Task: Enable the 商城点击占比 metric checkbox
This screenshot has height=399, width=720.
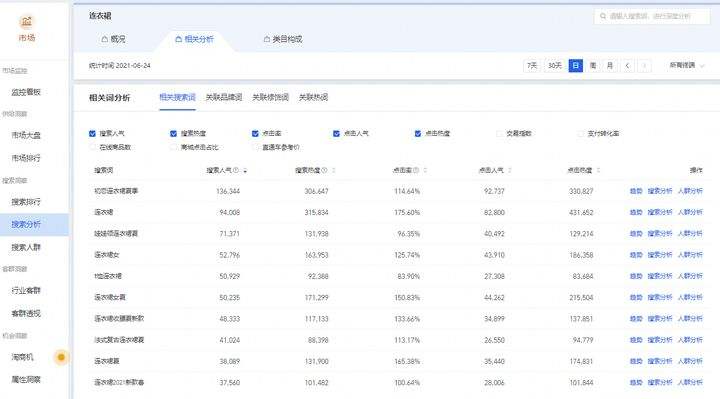Action: tap(173, 147)
